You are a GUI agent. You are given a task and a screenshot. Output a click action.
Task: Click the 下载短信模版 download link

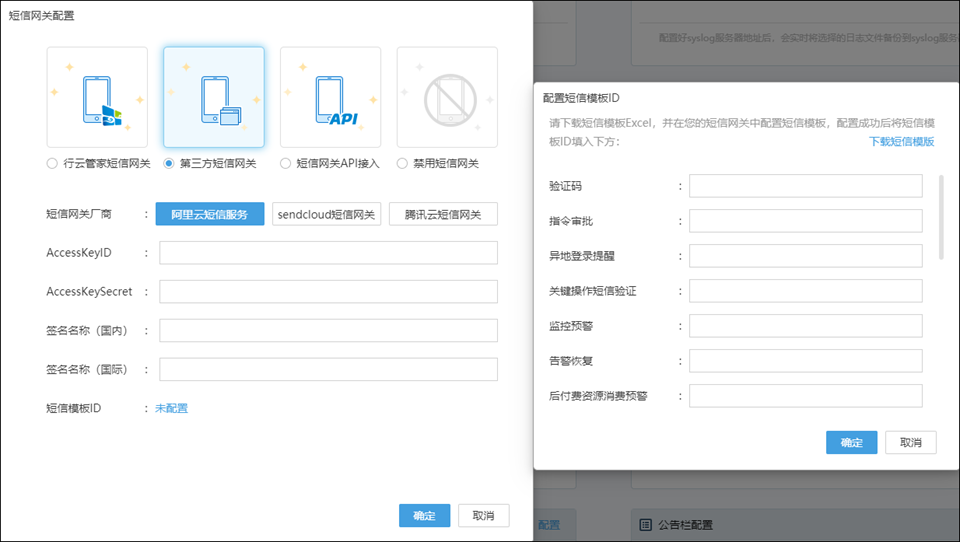coord(901,142)
